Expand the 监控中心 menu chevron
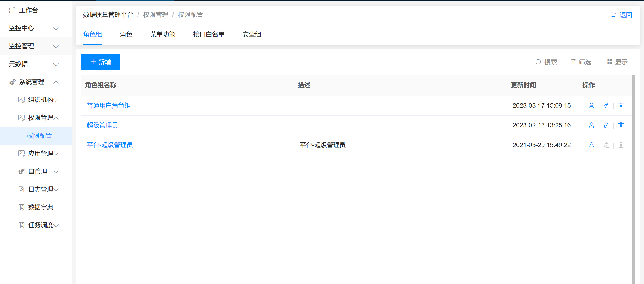The image size is (644, 284). pos(56,28)
